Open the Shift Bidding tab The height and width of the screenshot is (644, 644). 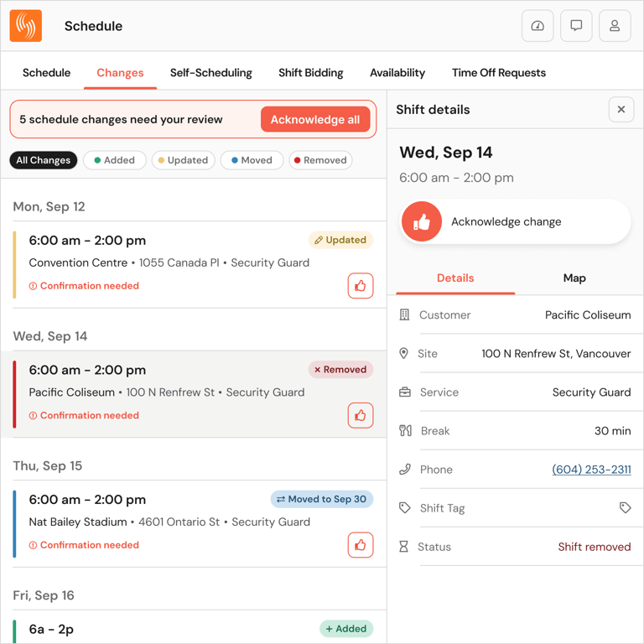311,73
